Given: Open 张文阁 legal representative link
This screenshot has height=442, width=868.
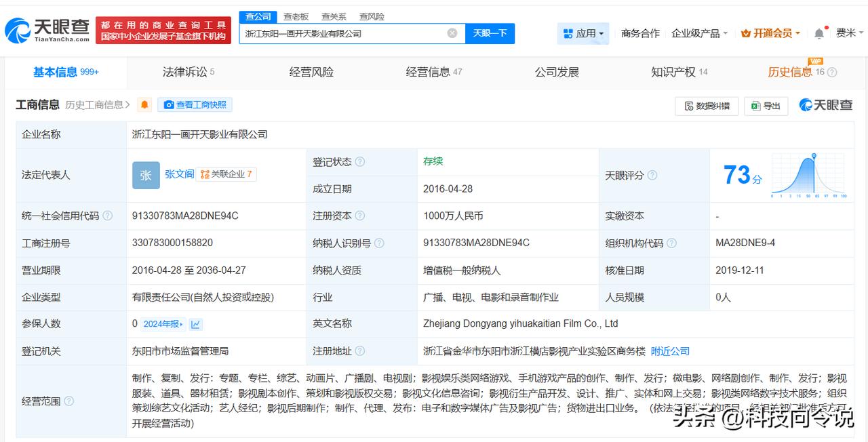Looking at the screenshot, I should [179, 174].
